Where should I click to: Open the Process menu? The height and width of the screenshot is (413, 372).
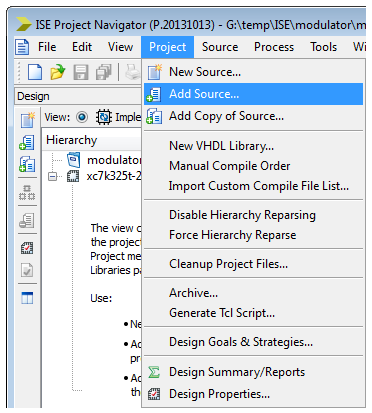274,47
